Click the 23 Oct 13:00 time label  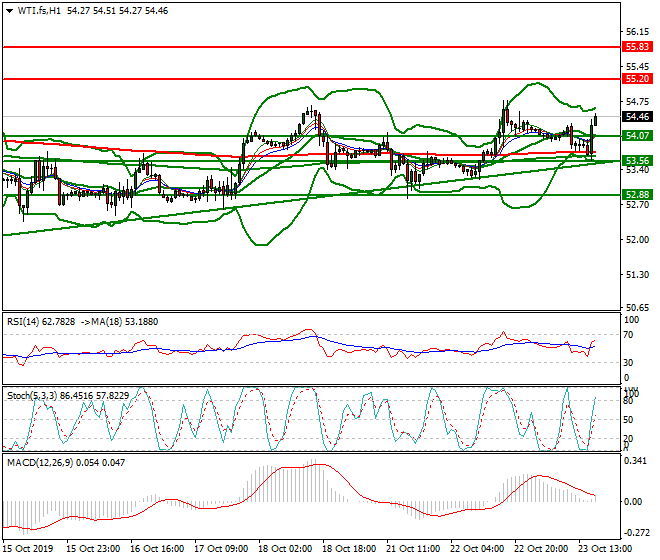pyautogui.click(x=605, y=549)
